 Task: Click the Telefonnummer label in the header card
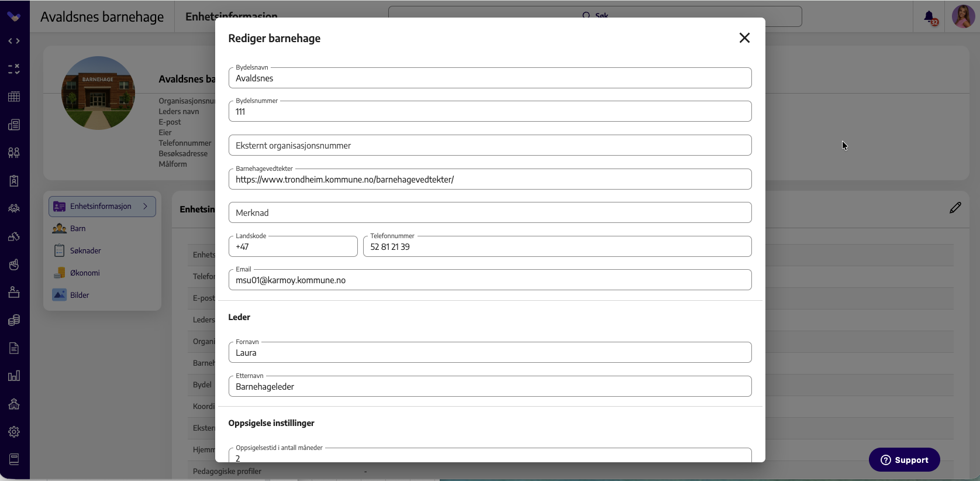pyautogui.click(x=185, y=143)
